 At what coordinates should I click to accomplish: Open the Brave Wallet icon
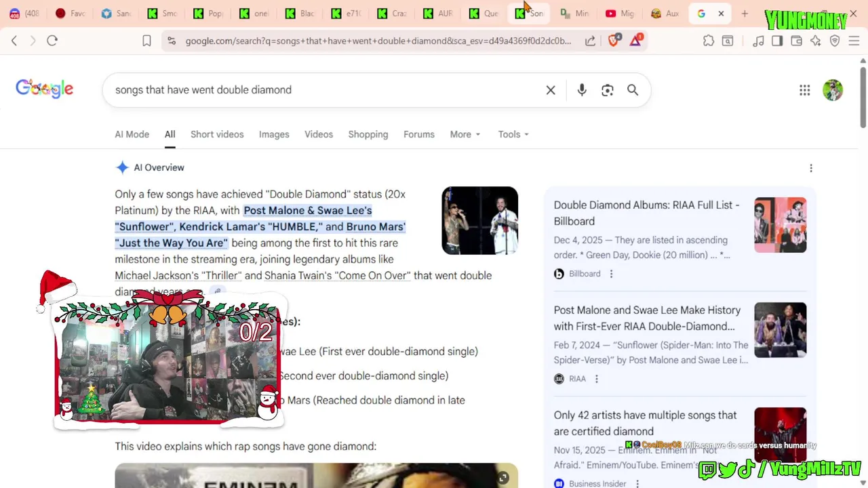[x=797, y=41]
